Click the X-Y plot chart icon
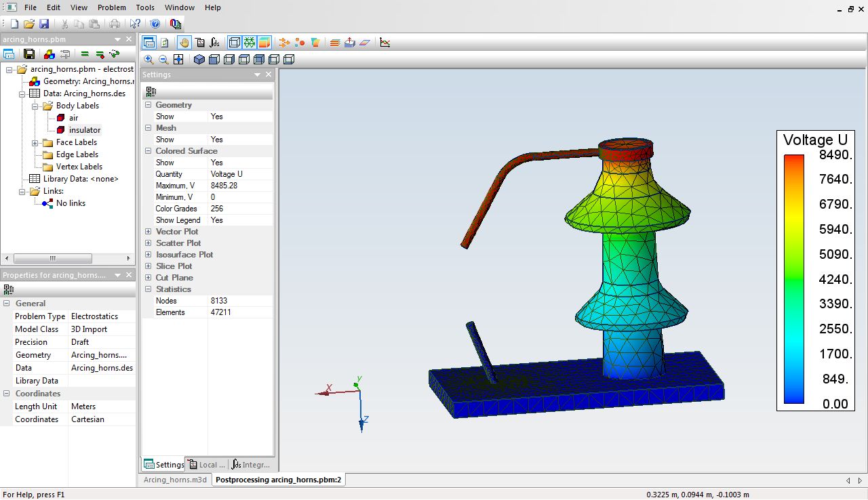 (385, 43)
